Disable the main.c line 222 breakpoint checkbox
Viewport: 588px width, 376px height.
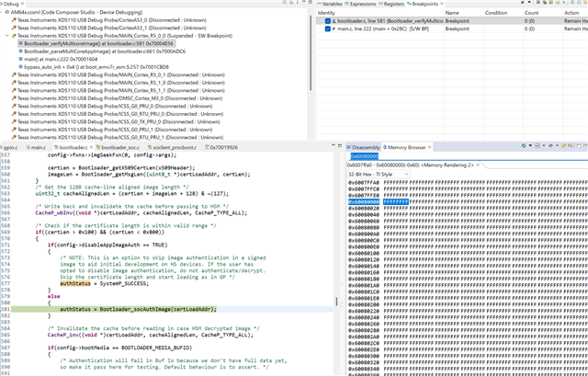pyautogui.click(x=328, y=28)
